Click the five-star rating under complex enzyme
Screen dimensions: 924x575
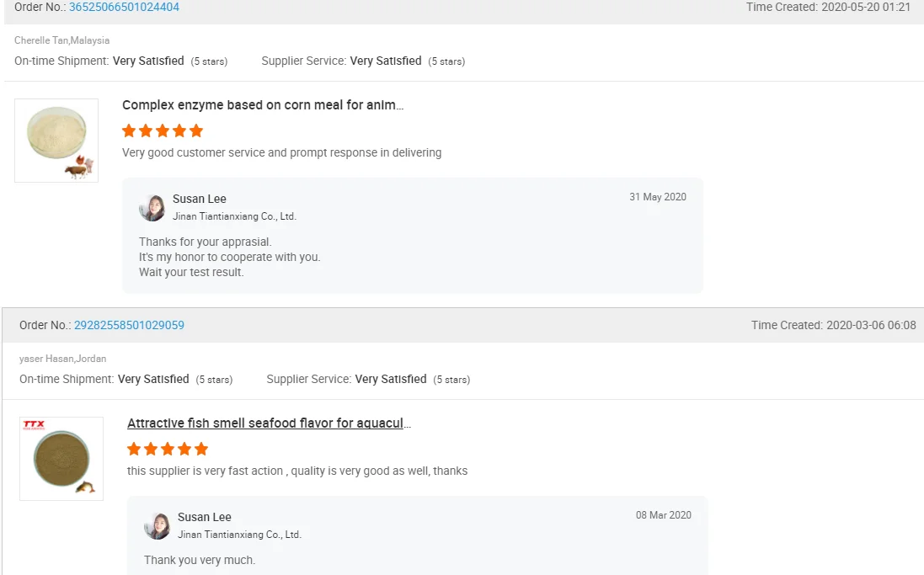[163, 130]
